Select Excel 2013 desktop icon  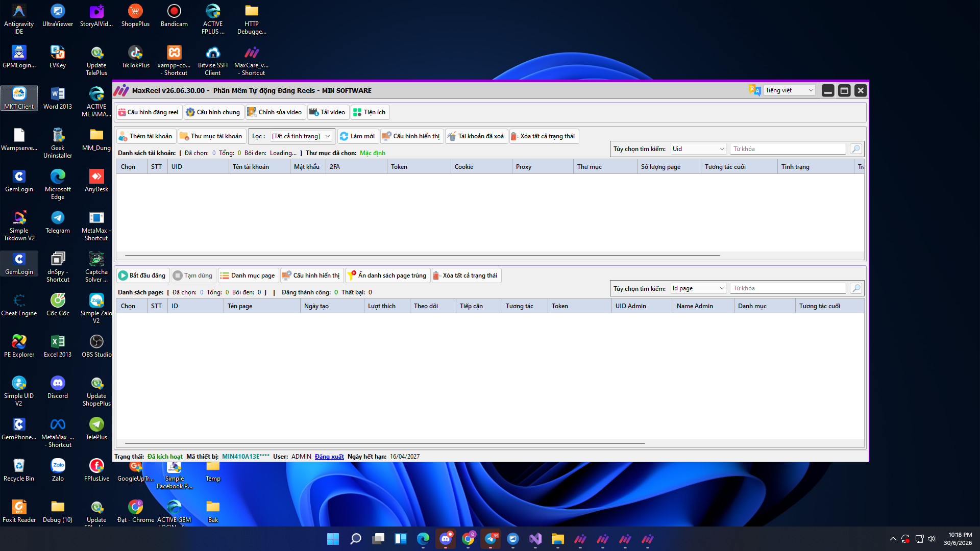(x=58, y=346)
